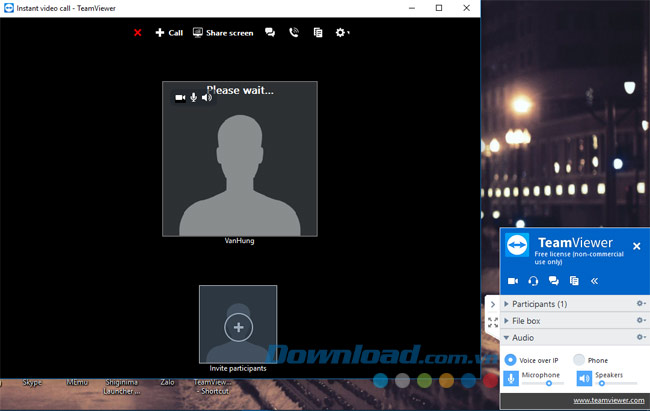Open file box from the call toolbar
The height and width of the screenshot is (411, 650).
coord(318,32)
